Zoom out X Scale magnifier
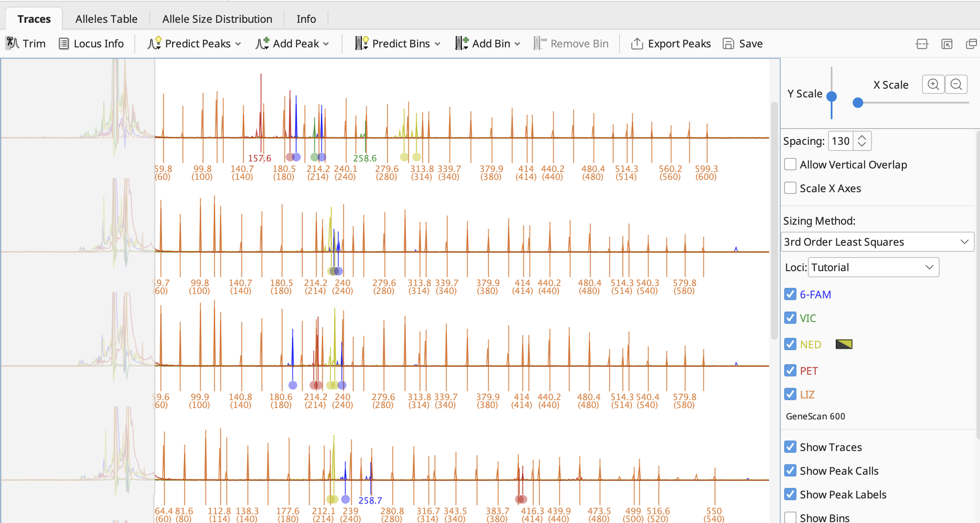980x523 pixels. point(956,84)
